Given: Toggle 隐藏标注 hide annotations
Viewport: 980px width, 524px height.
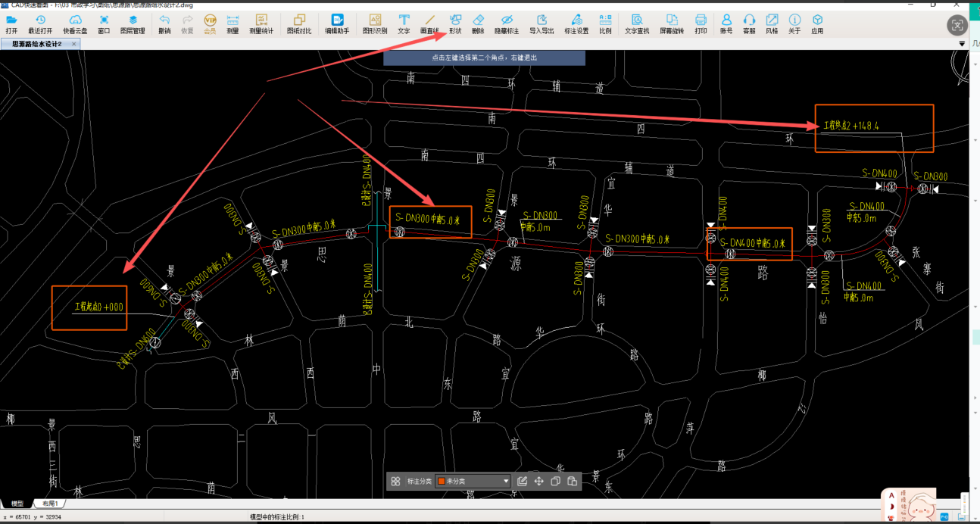Looking at the screenshot, I should tap(507, 24).
